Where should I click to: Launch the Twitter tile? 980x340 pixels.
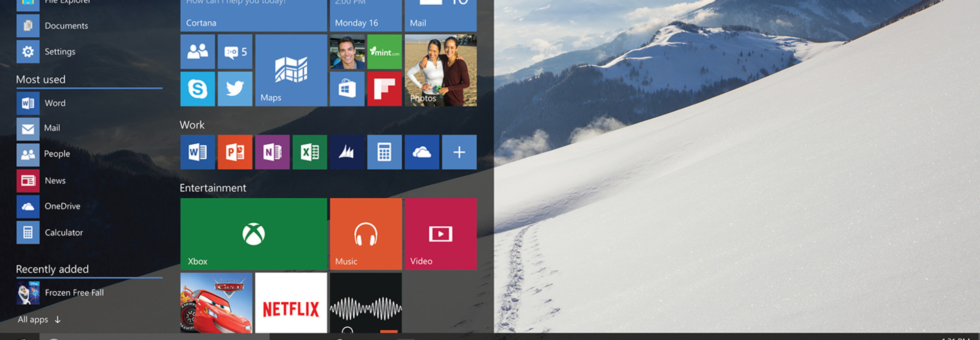point(235,89)
